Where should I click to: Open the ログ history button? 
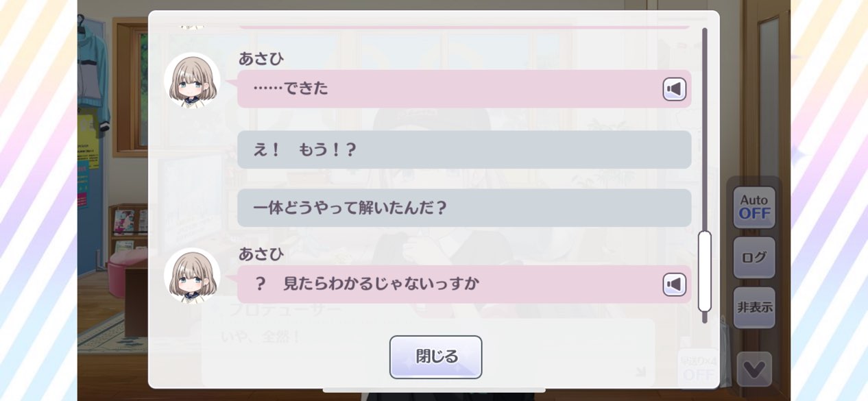pos(754,258)
